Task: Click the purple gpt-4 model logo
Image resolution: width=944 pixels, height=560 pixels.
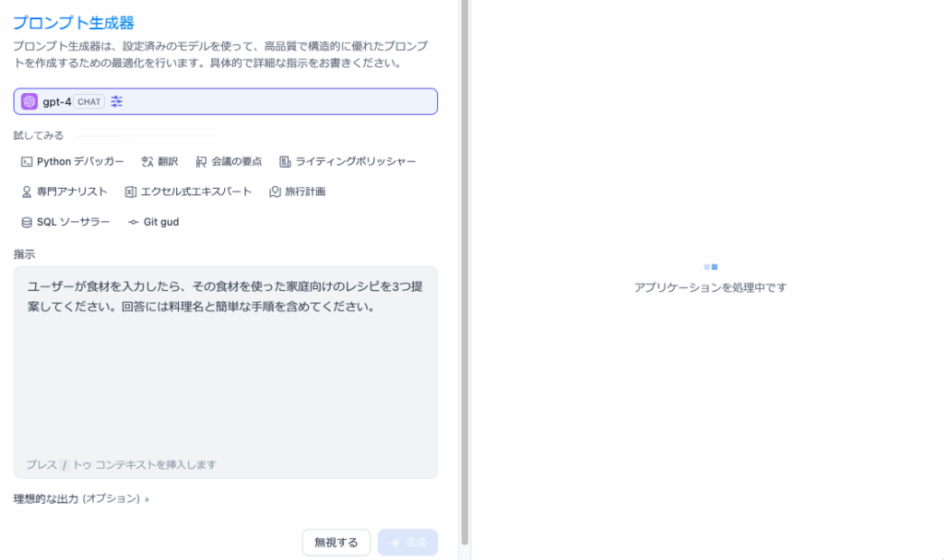Action: click(29, 102)
